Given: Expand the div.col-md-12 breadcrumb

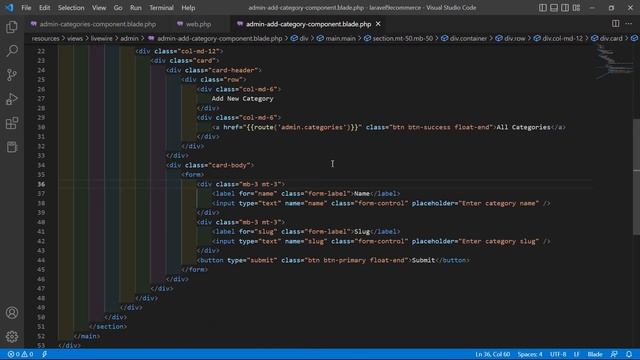Looking at the screenshot, I should [x=562, y=38].
